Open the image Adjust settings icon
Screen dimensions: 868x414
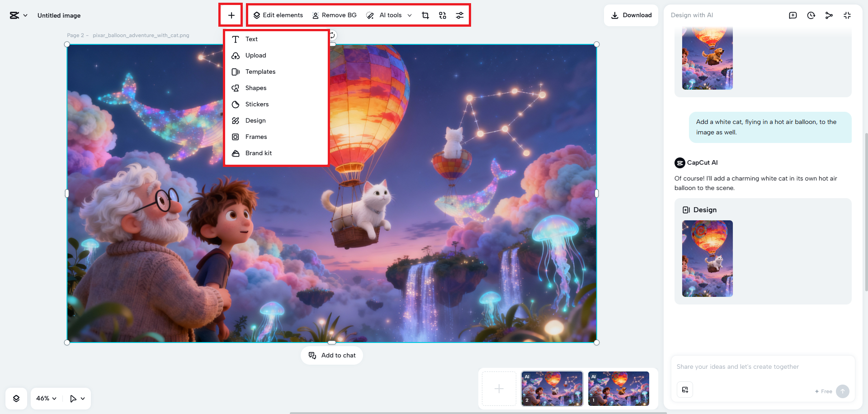coord(460,15)
